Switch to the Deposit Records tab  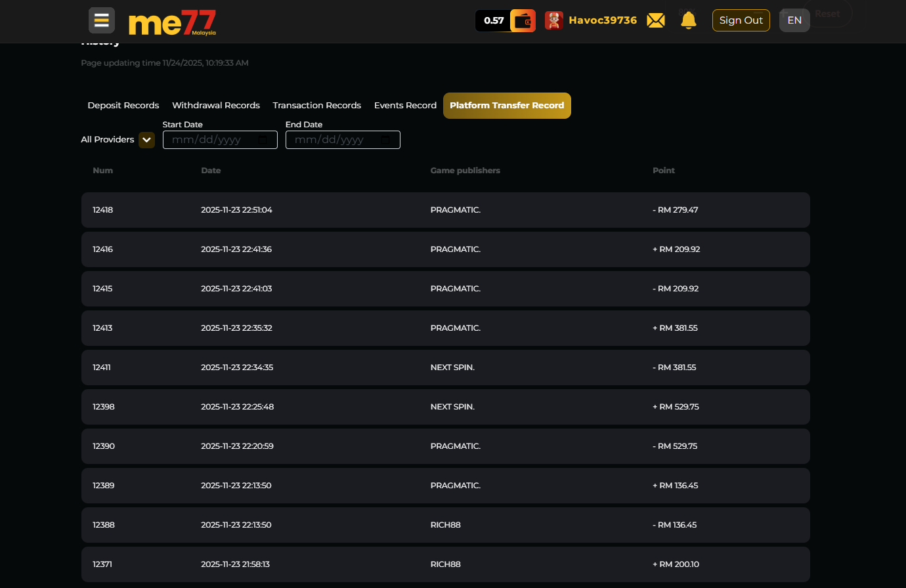(123, 105)
